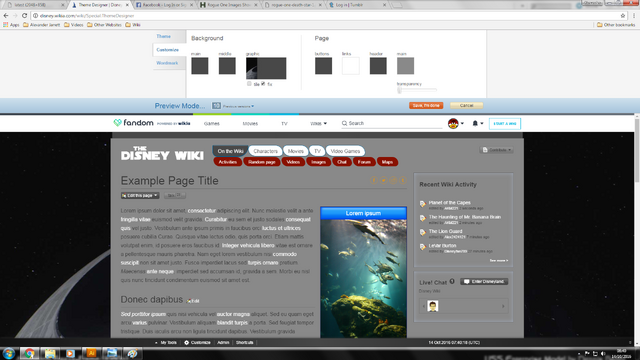Viewport: 640px width, 360px height.
Task: Click the Cancel button
Action: [467, 105]
